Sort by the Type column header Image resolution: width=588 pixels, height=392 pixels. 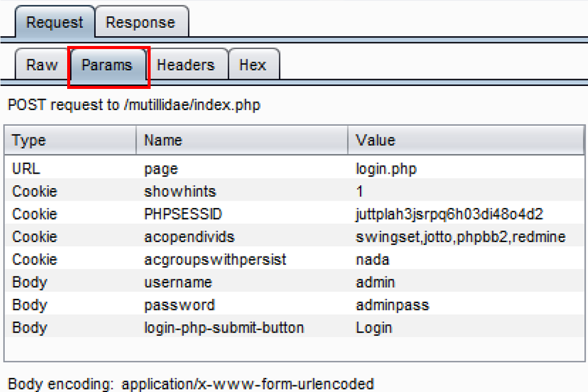pyautogui.click(x=70, y=140)
